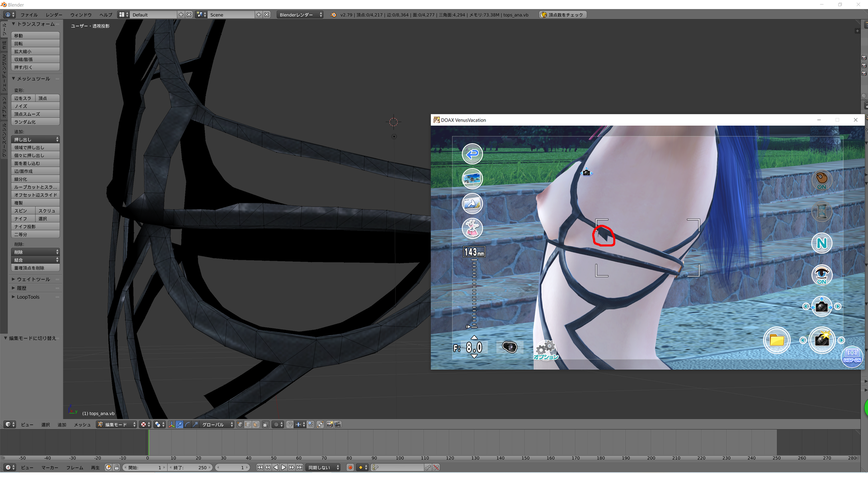
Task: Open the ヘルプ menu
Action: (106, 14)
